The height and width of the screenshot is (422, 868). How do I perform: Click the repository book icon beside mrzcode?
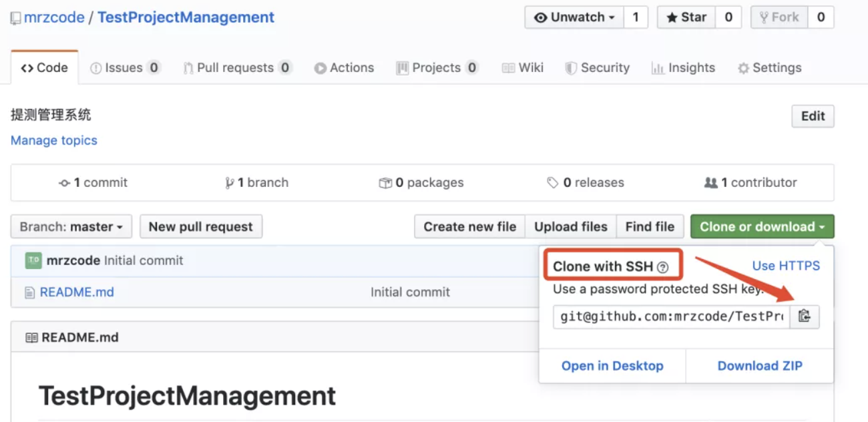[x=15, y=18]
